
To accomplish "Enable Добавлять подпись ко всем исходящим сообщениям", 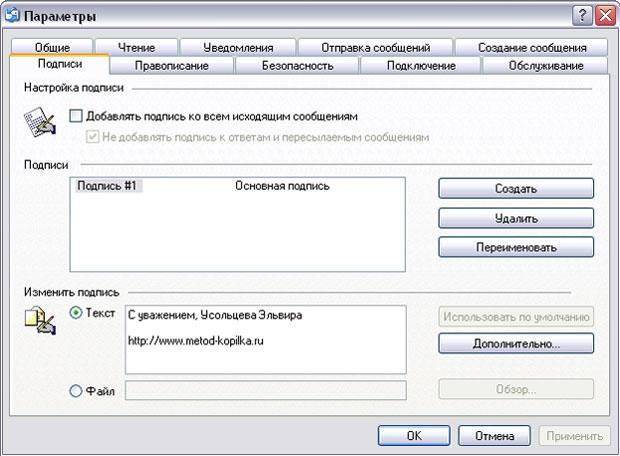I will [x=77, y=117].
